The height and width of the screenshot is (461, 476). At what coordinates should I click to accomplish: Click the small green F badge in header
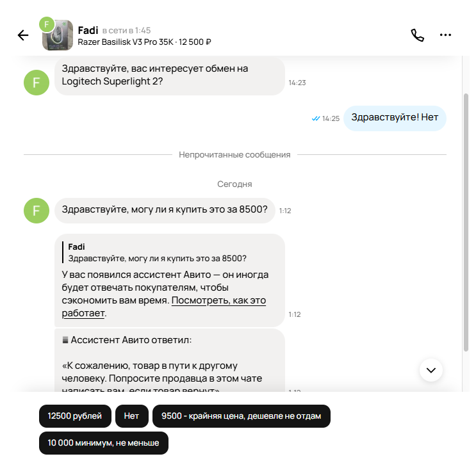pos(46,24)
